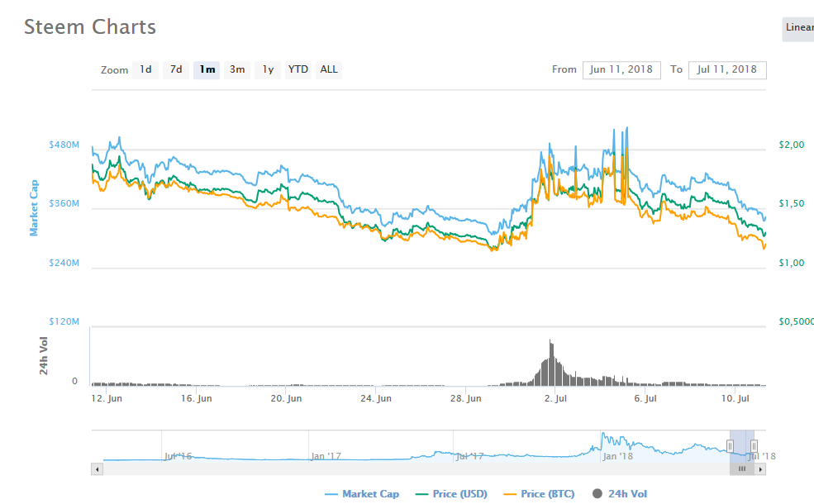Click the $2,00 price axis label
814x504 pixels.
[x=791, y=145]
